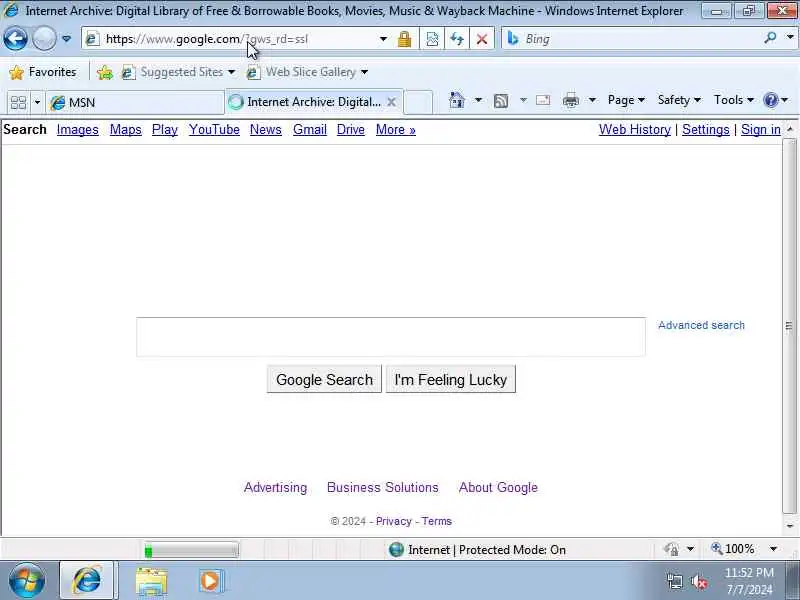Viewport: 800px width, 600px height.
Task: Open the Advertising link
Action: (276, 487)
